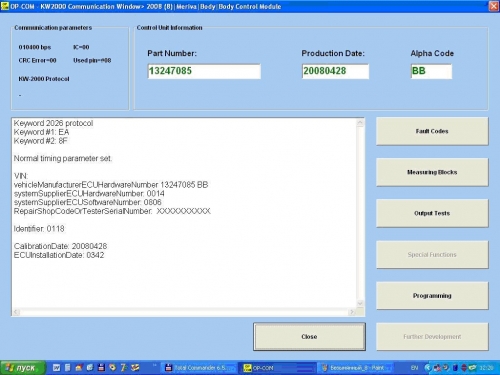Image resolution: width=500 pixels, height=375 pixels.
Task: Click the log line 'Normal timing parameter set.'
Action: click(63, 159)
